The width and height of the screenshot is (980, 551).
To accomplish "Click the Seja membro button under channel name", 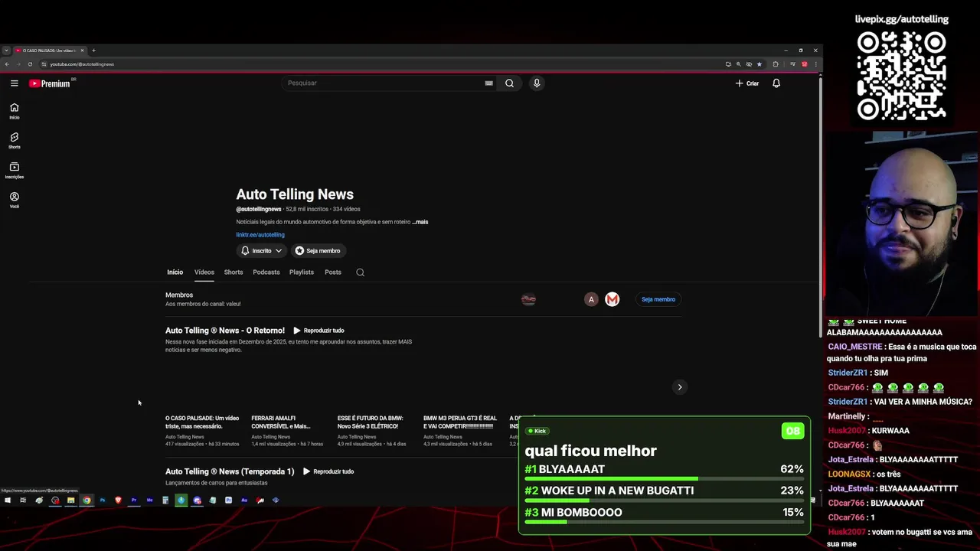I will point(318,251).
